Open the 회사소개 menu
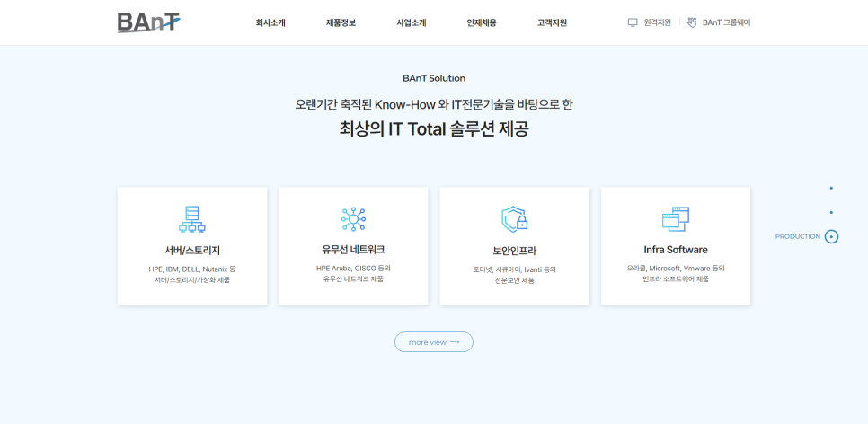Viewport: 868px width, 424px height. [270, 22]
